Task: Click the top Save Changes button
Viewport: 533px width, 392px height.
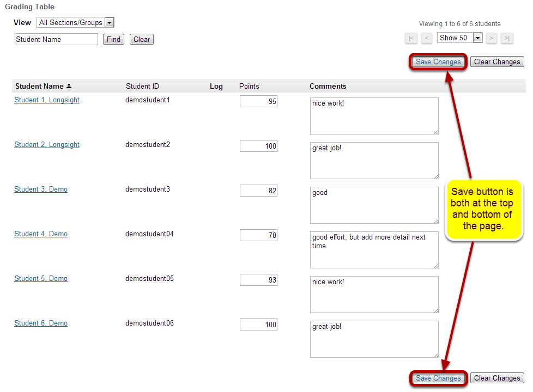Action: tap(438, 62)
